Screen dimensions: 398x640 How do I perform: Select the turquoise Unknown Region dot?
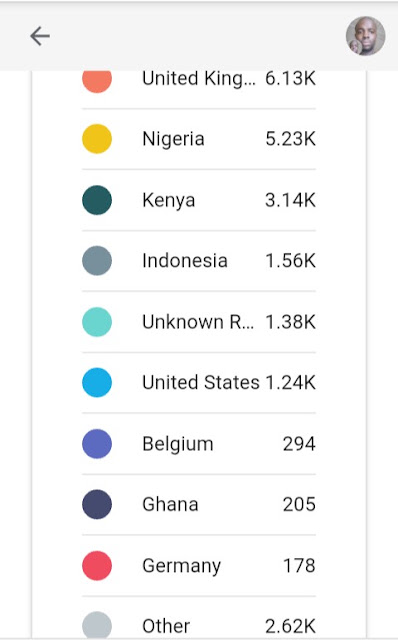(97, 322)
